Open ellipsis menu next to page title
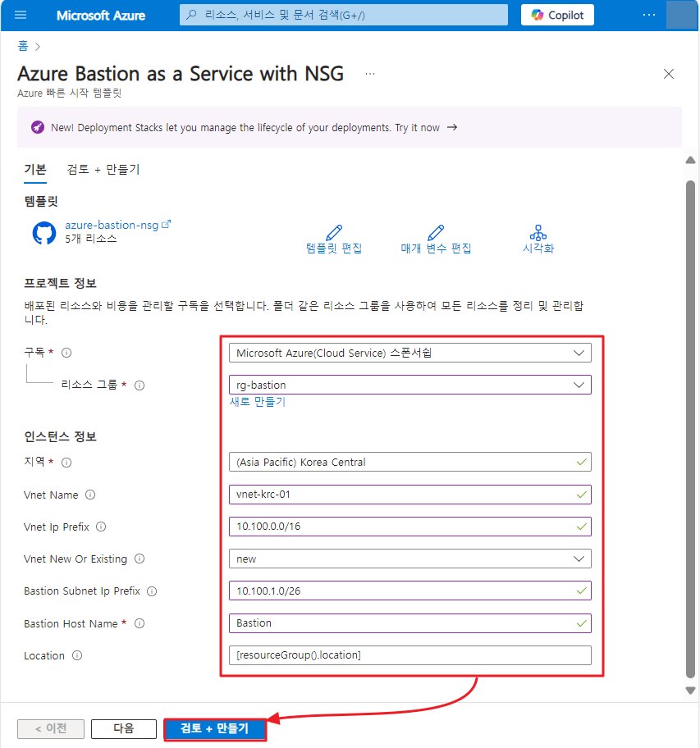 [370, 74]
